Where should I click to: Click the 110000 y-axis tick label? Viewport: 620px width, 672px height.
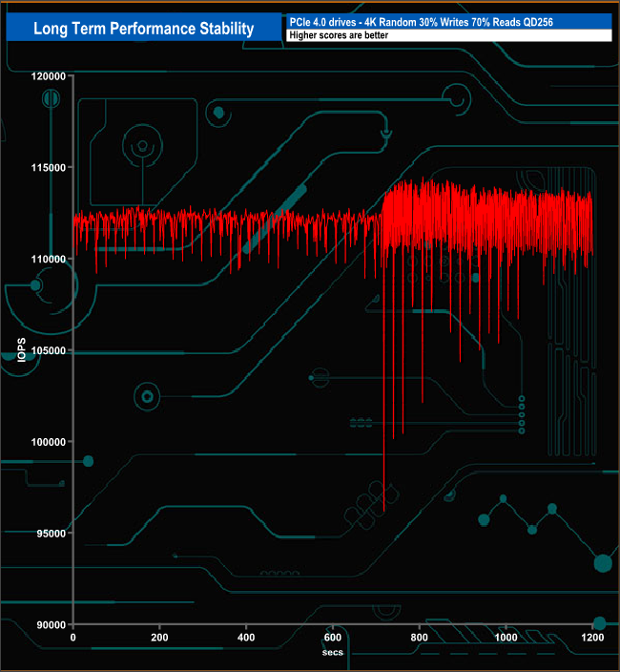tap(45, 260)
